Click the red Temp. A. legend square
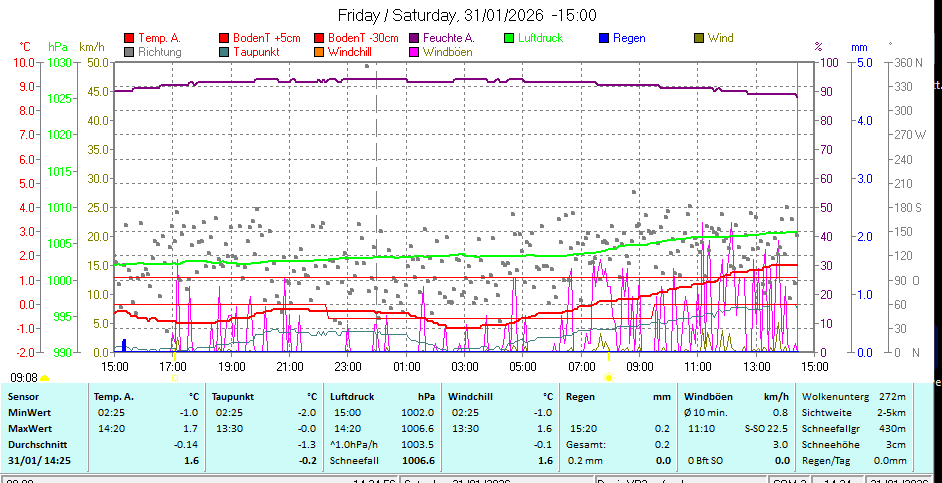This screenshot has width=942, height=483. pos(129,39)
